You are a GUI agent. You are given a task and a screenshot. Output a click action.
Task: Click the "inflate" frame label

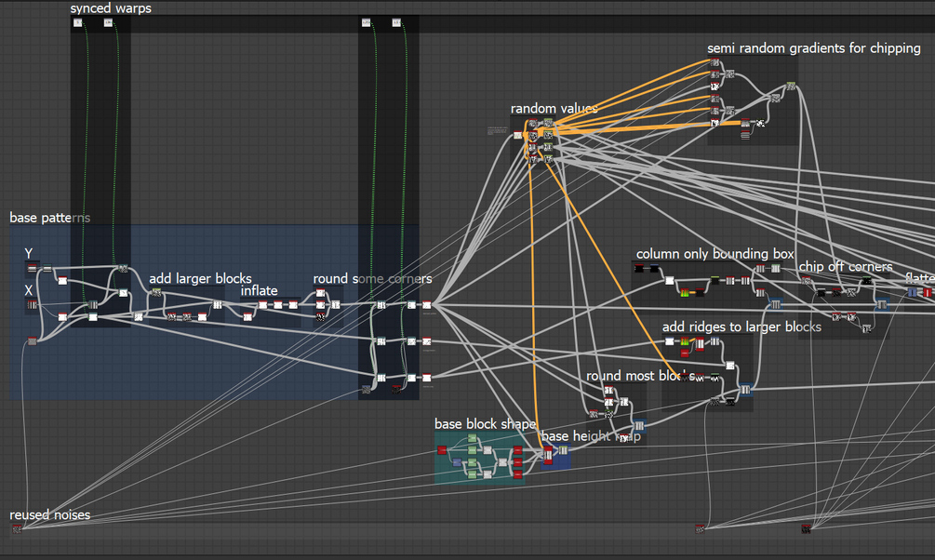pyautogui.click(x=259, y=290)
